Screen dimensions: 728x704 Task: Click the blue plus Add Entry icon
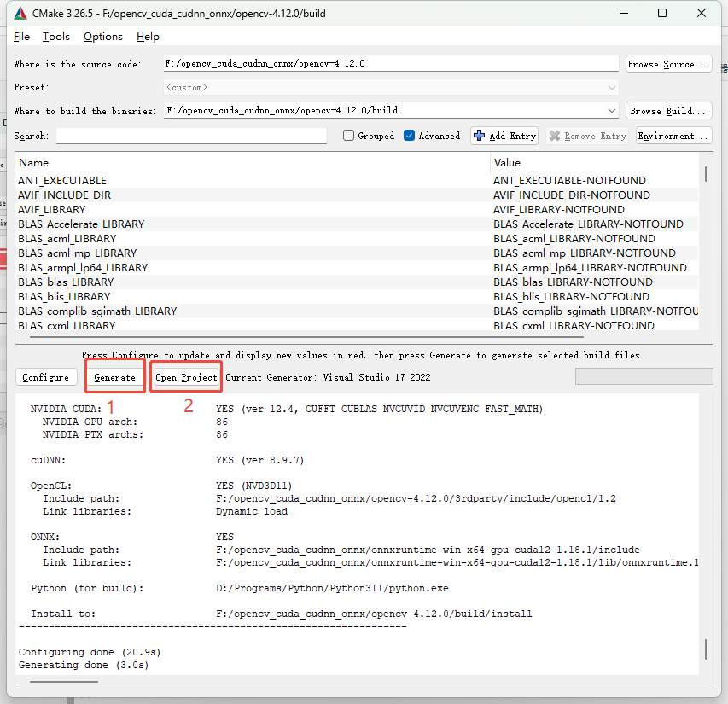pyautogui.click(x=479, y=136)
